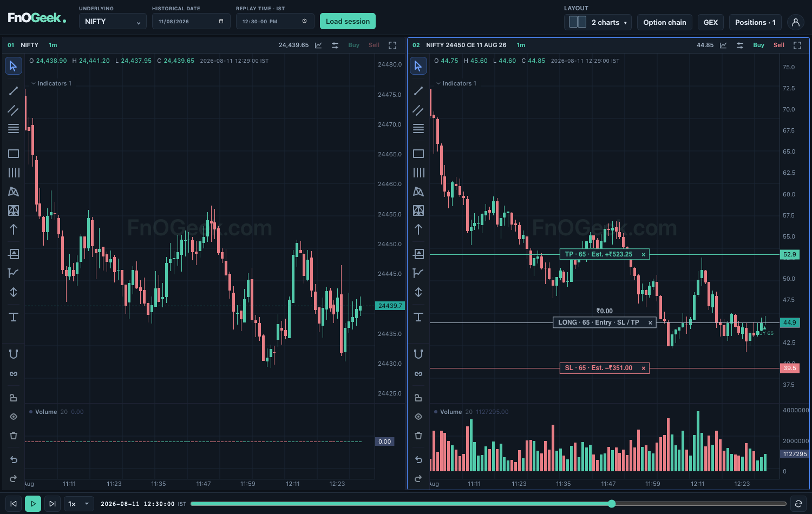Start replay with the play button
Image resolution: width=812 pixels, height=514 pixels.
(33, 504)
